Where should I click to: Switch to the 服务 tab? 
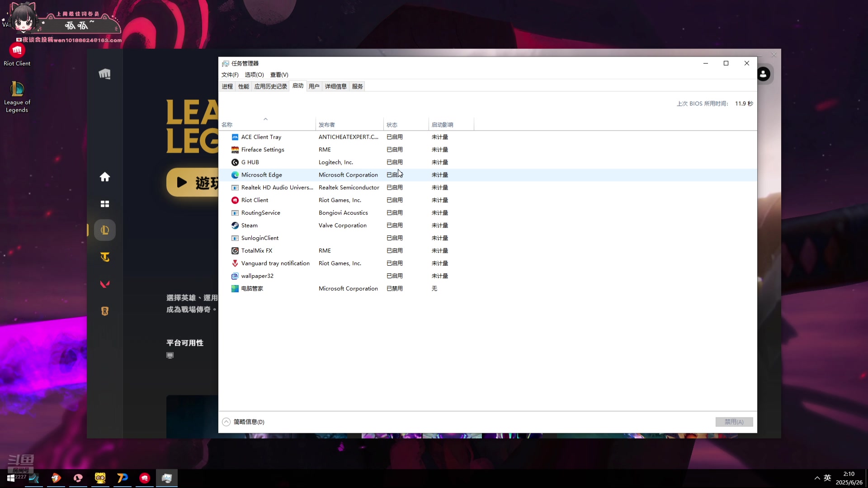click(357, 86)
